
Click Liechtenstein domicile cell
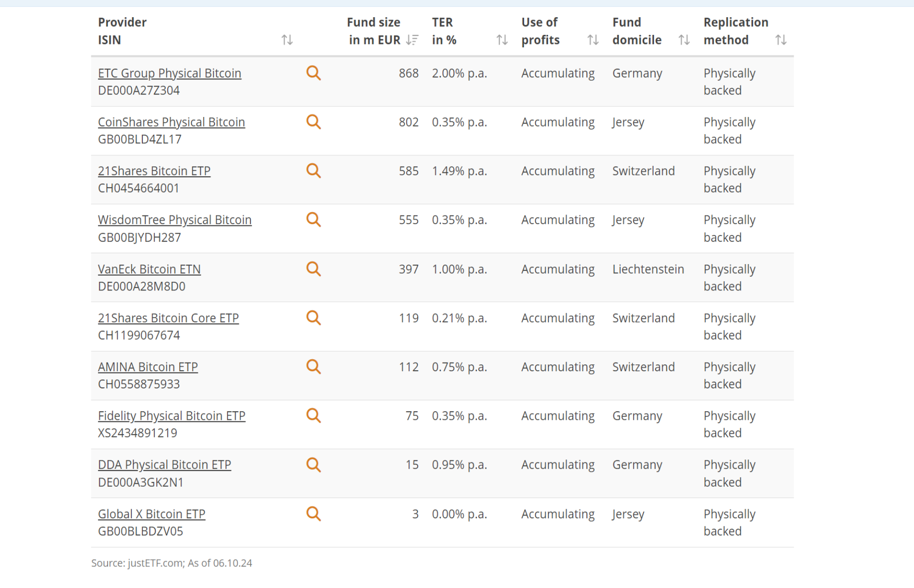[648, 269]
